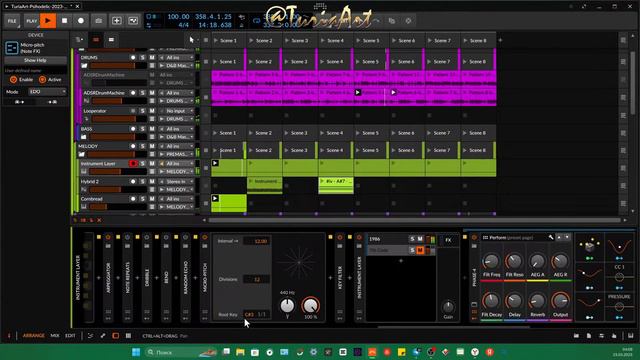Screen dimensions: 640x360
Task: Click the DRIBBLE device strip
Action: pos(147,278)
